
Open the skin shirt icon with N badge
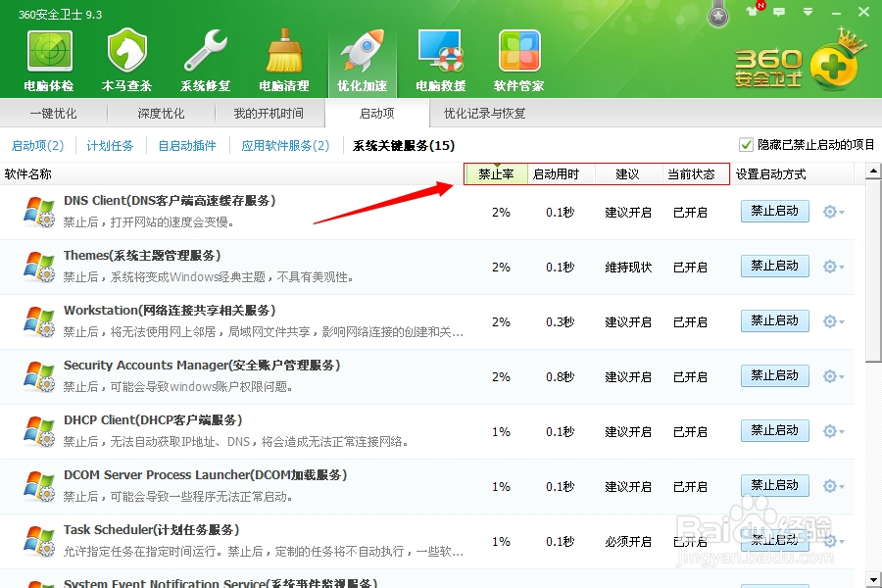click(754, 10)
